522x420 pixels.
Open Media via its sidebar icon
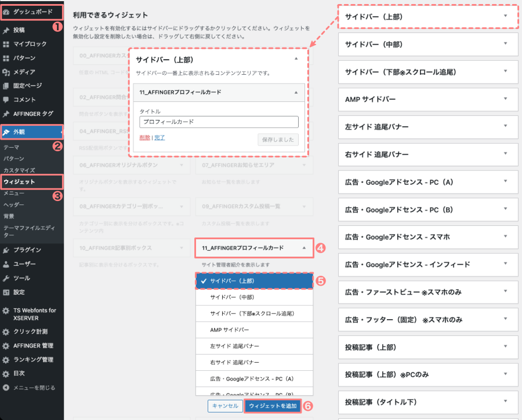(6, 72)
